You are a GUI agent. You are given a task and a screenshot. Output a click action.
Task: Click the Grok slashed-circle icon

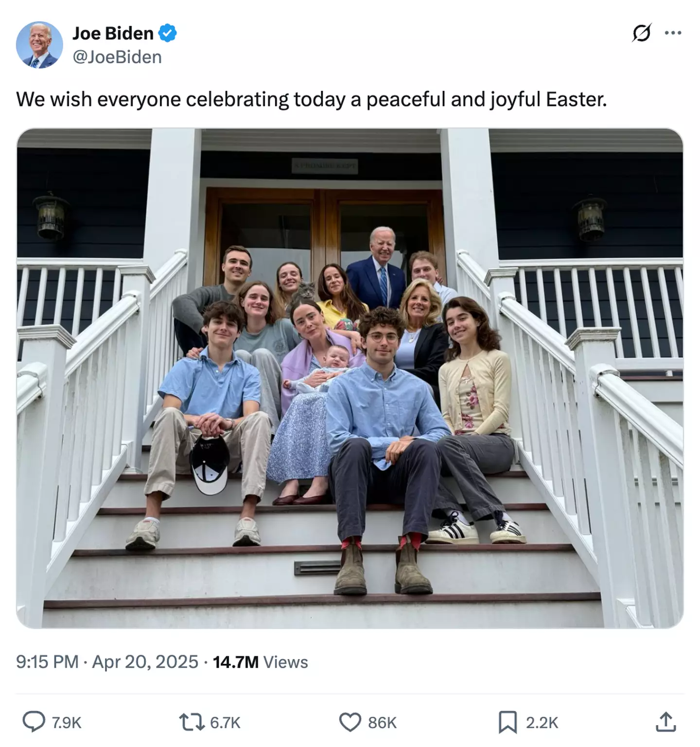point(641,33)
